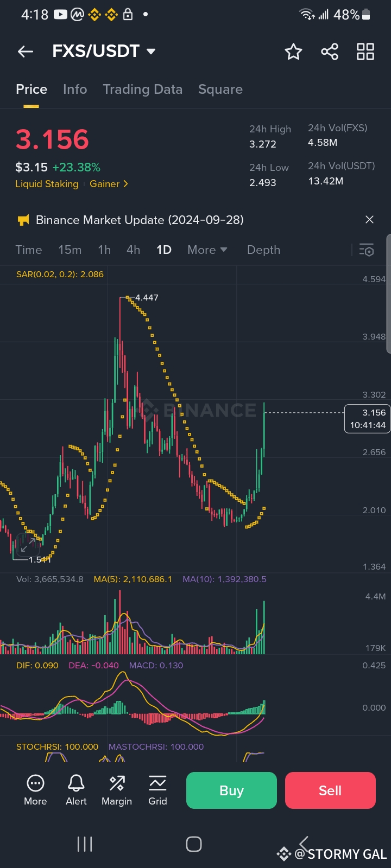Open Margin trading icon
Viewport: 391px width, 868px height.
117,790
